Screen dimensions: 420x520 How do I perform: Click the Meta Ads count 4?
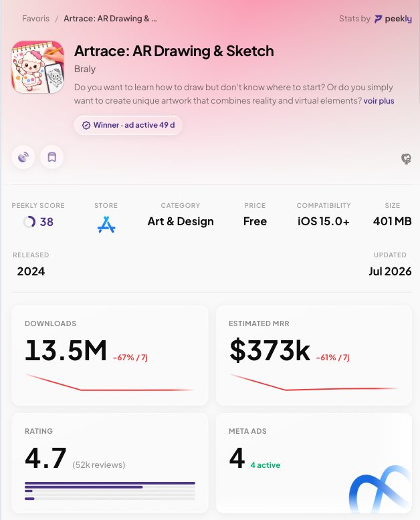(237, 459)
